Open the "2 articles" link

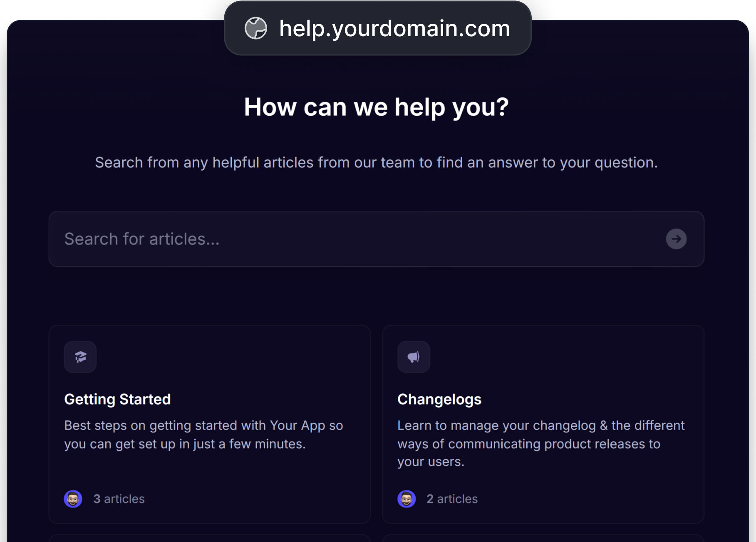pyautogui.click(x=452, y=499)
